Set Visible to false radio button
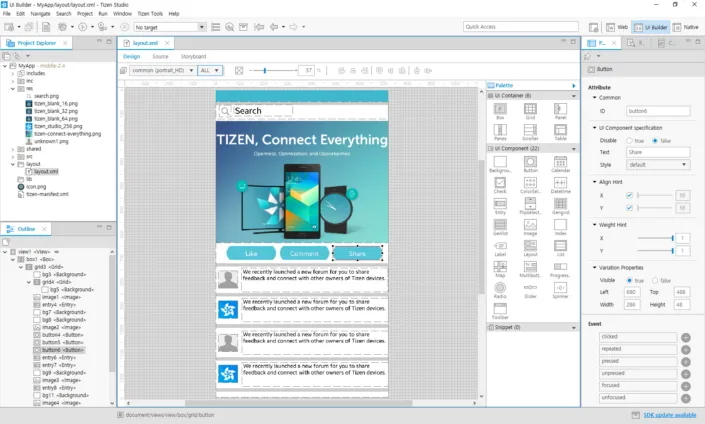 655,281
